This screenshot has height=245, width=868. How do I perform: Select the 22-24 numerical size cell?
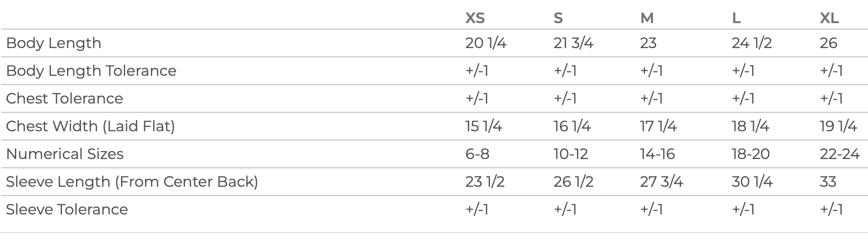[x=839, y=154]
